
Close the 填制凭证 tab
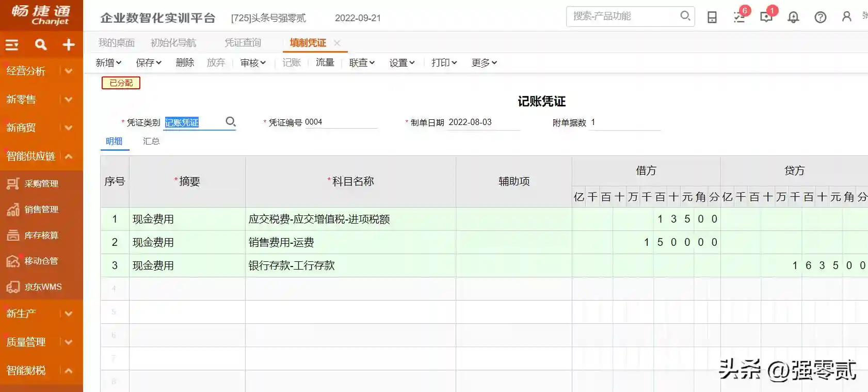click(337, 43)
